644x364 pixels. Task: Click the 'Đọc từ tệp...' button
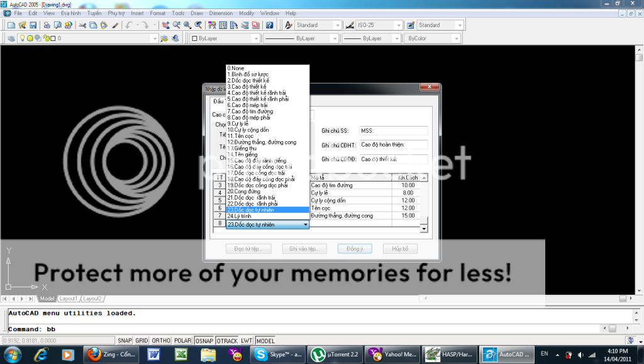tap(248, 249)
